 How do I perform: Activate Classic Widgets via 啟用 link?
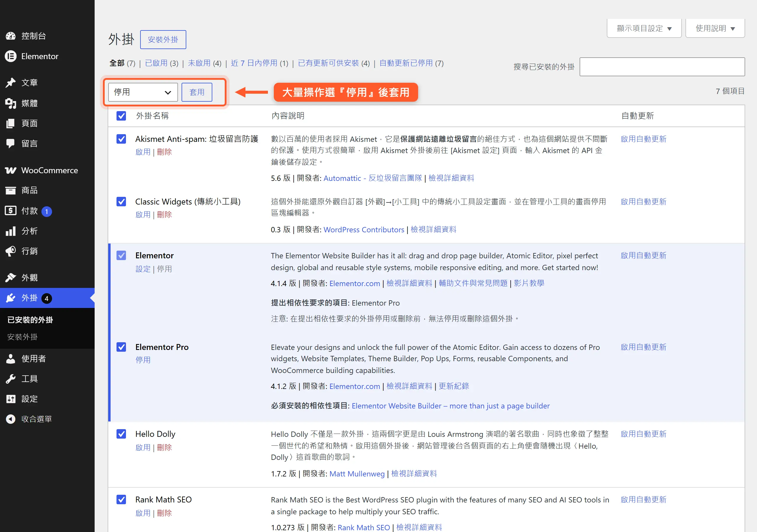coord(143,215)
